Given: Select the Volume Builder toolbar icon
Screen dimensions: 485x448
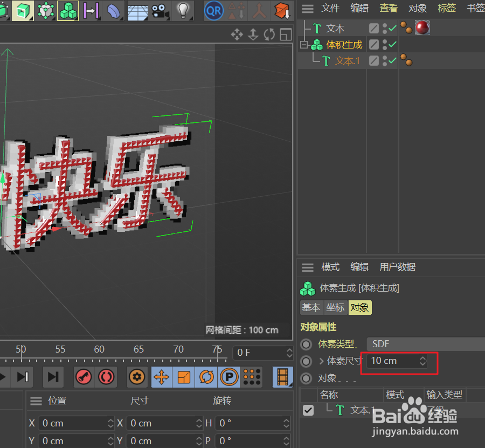Looking at the screenshot, I should pos(68,11).
